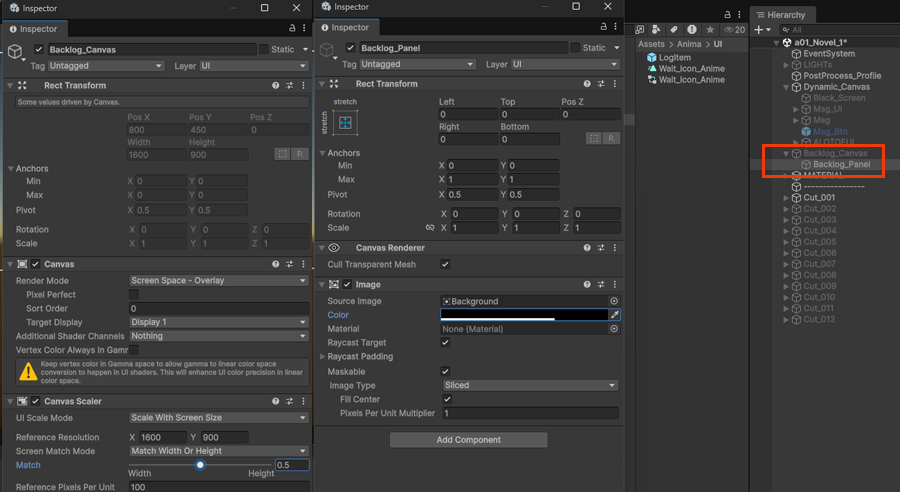Open the presets icon on Image component
Screen dimensions: 900x492
599,284
